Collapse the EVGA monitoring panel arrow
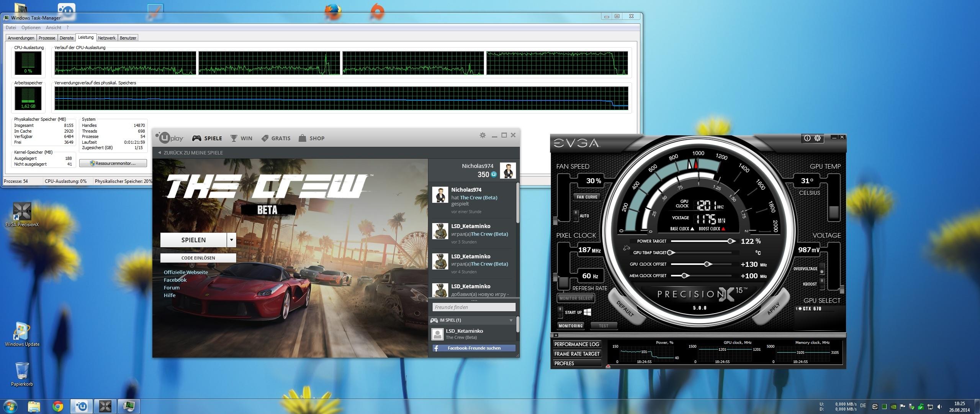The image size is (980, 414). (x=556, y=335)
